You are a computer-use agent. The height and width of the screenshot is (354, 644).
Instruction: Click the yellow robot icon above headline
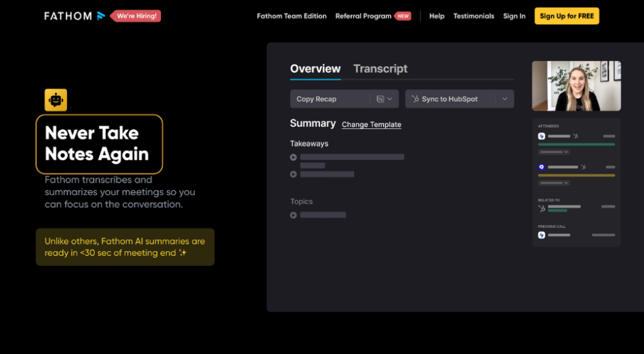pos(56,100)
